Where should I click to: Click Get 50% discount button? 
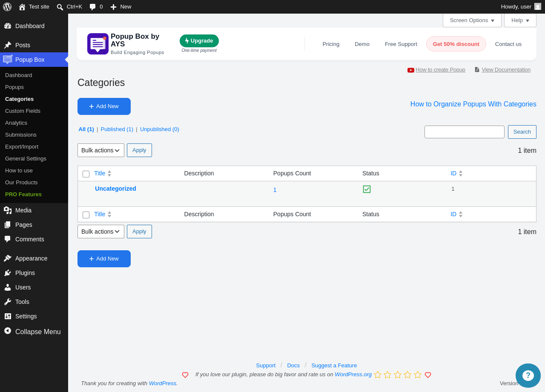point(456,44)
